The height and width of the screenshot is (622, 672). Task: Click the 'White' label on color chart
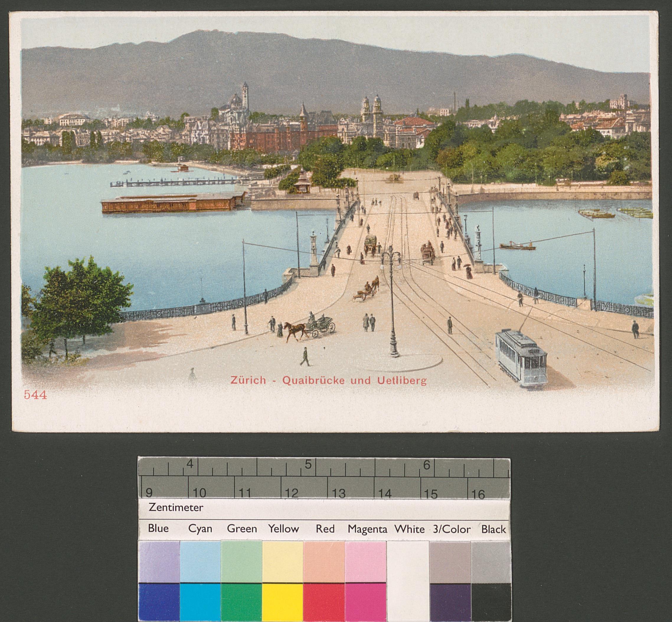pyautogui.click(x=409, y=530)
